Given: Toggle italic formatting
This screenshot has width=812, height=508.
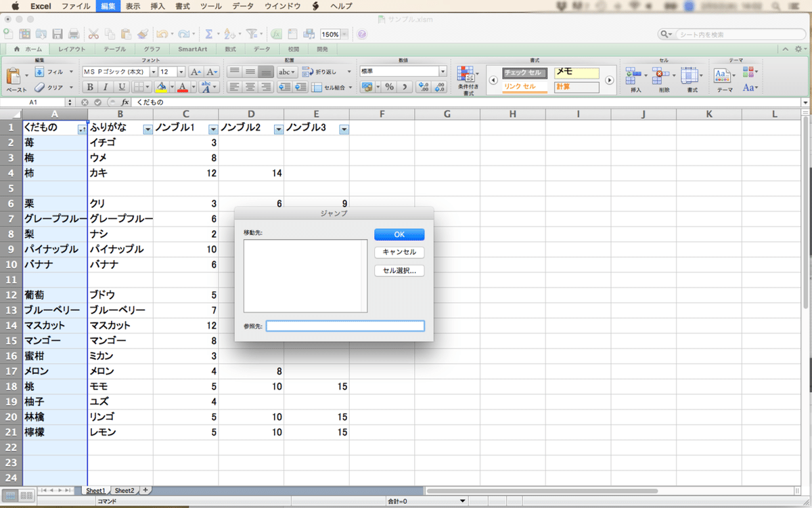Looking at the screenshot, I should pyautogui.click(x=106, y=87).
